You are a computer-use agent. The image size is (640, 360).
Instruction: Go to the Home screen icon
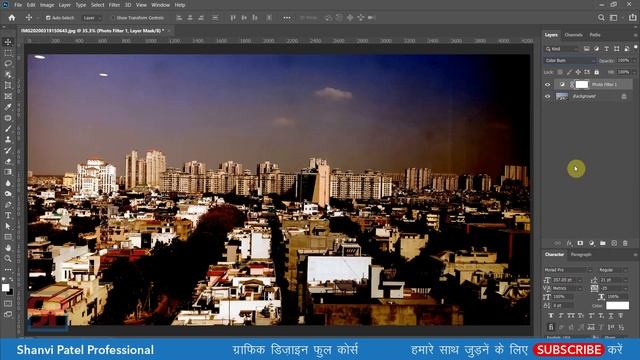click(x=12, y=18)
